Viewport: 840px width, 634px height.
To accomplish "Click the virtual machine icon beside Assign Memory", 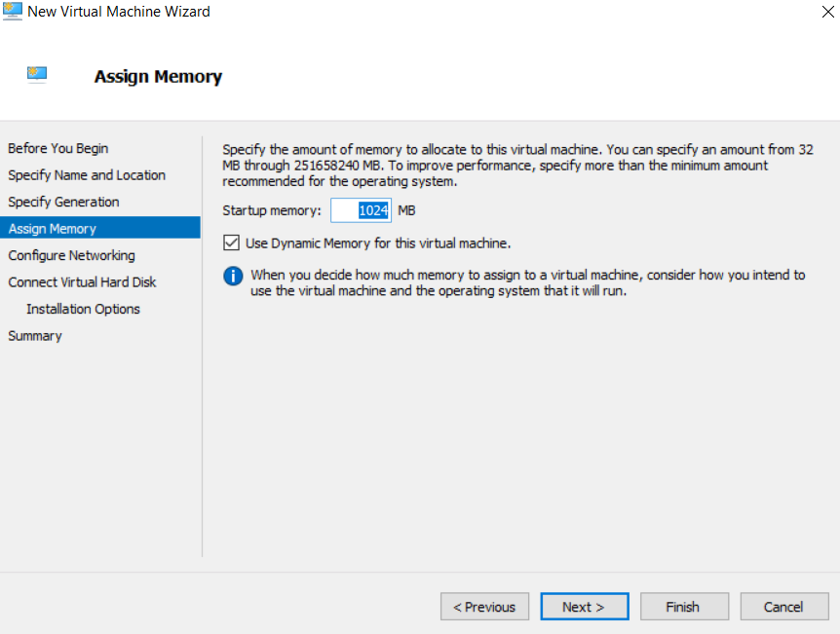I will pyautogui.click(x=38, y=74).
